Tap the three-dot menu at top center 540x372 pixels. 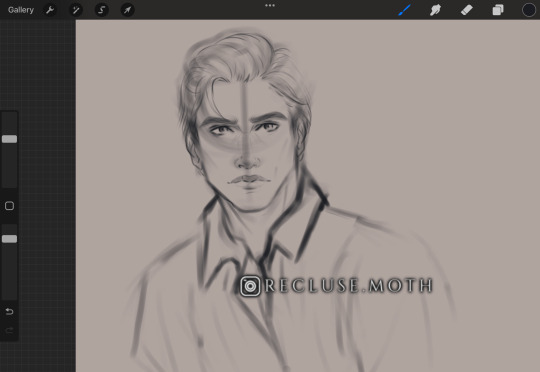270,6
